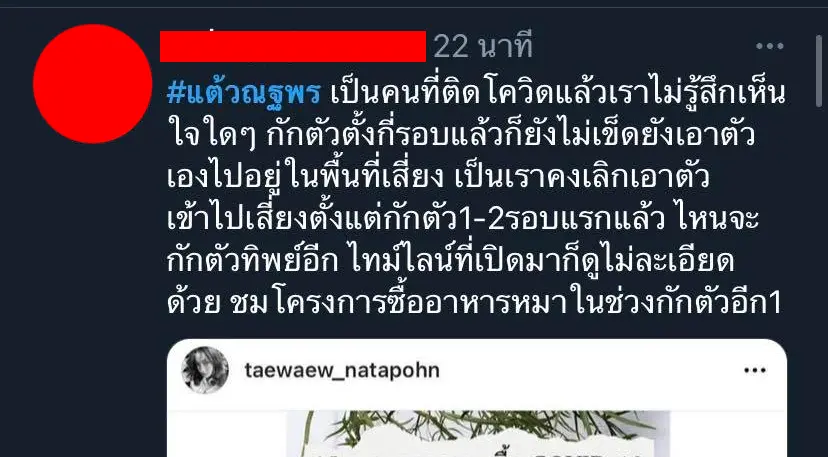Click the redacted red author name bar
The height and width of the screenshot is (457, 828).
(x=293, y=46)
